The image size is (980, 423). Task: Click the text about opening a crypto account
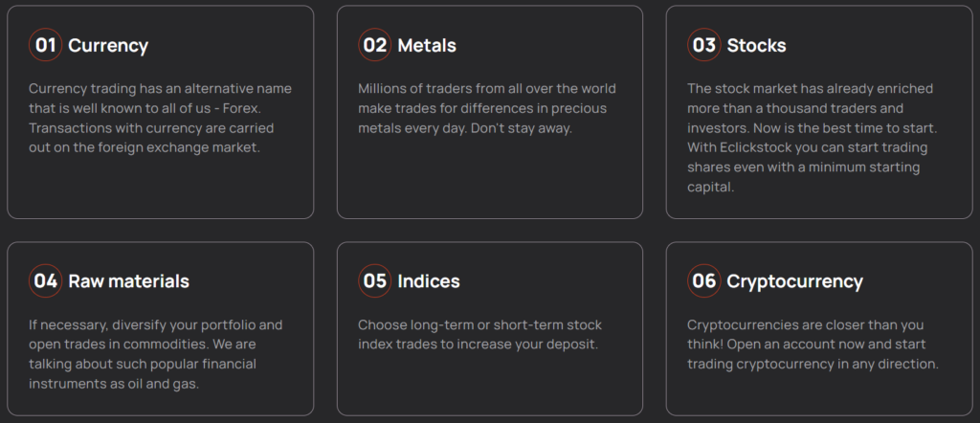pos(812,345)
